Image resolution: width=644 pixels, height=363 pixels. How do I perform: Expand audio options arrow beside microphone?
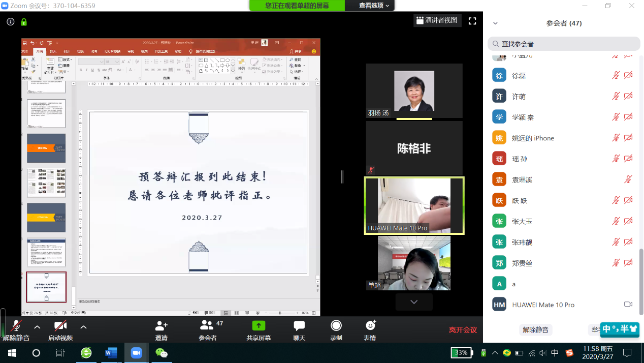tap(37, 327)
